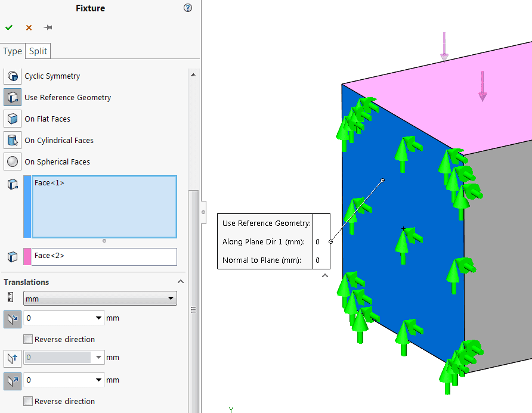Click the property panel vertical scrollbar thumb
Image resolution: width=532 pixels, height=413 pixels.
point(193,302)
